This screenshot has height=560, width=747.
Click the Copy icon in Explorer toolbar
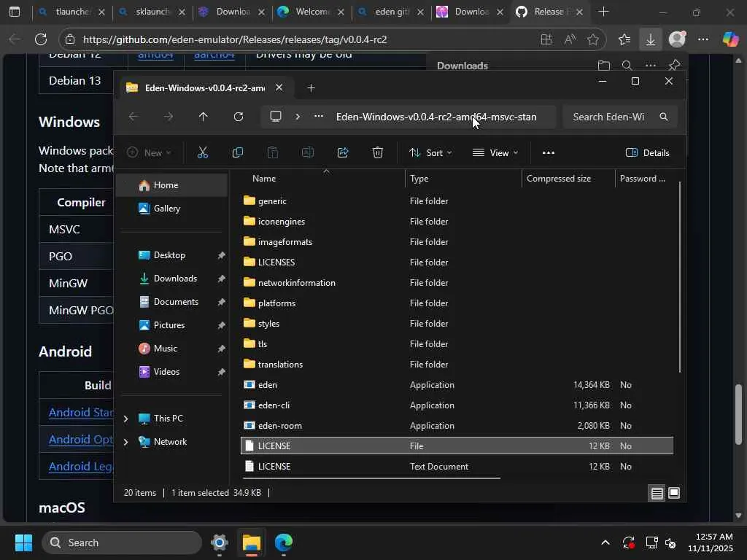(237, 152)
